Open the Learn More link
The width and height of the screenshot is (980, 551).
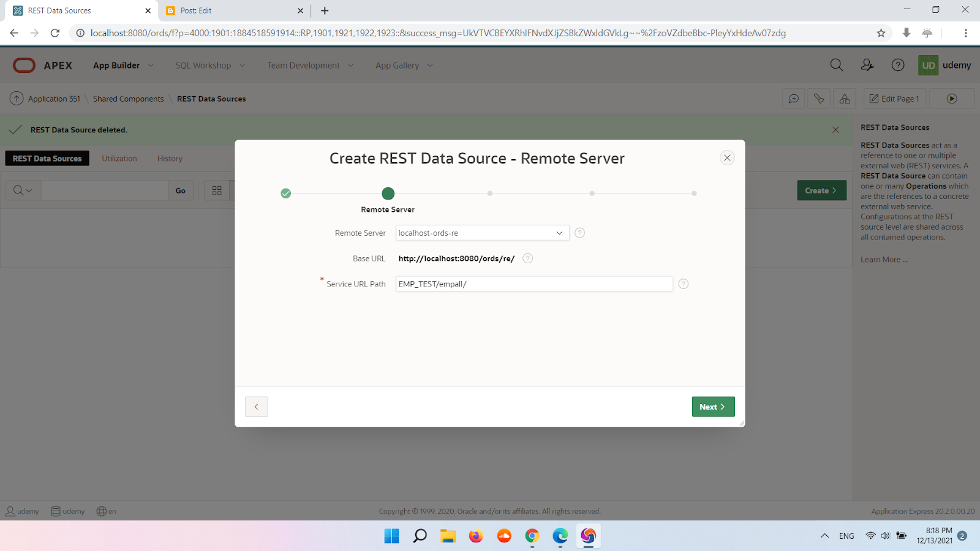tap(884, 260)
